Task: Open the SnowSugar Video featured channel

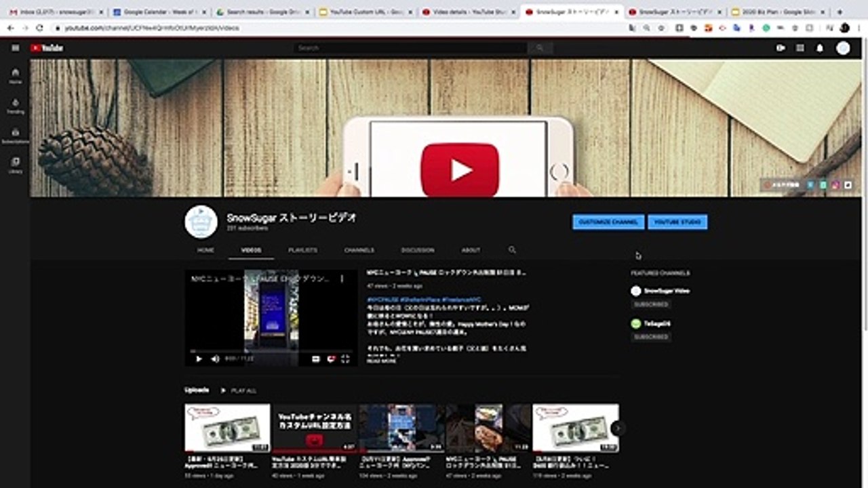Action: coord(667,291)
